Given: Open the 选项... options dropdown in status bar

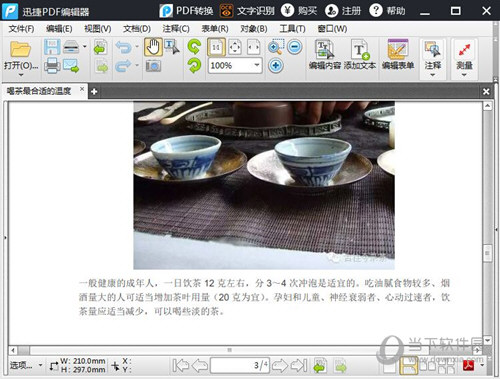Looking at the screenshot, I should (26, 365).
